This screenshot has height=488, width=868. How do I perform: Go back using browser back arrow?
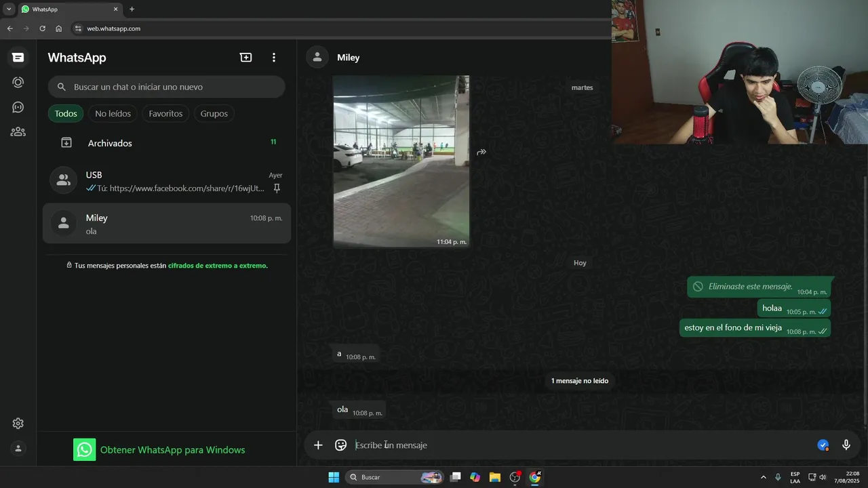tap(9, 28)
